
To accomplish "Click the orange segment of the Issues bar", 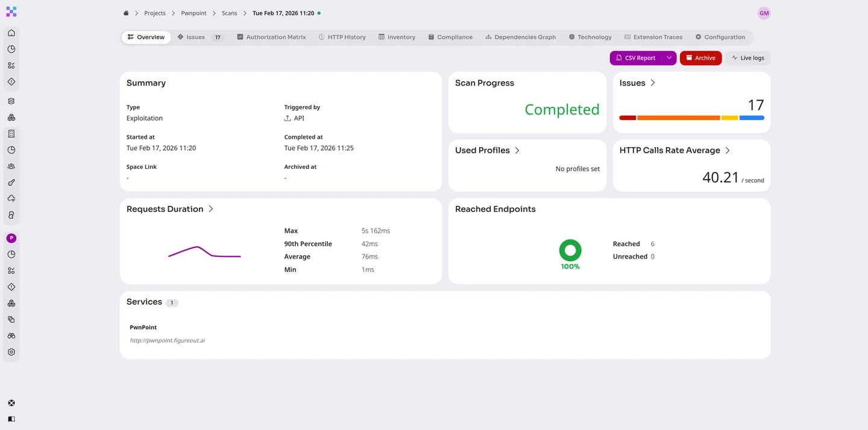I will pyautogui.click(x=678, y=118).
